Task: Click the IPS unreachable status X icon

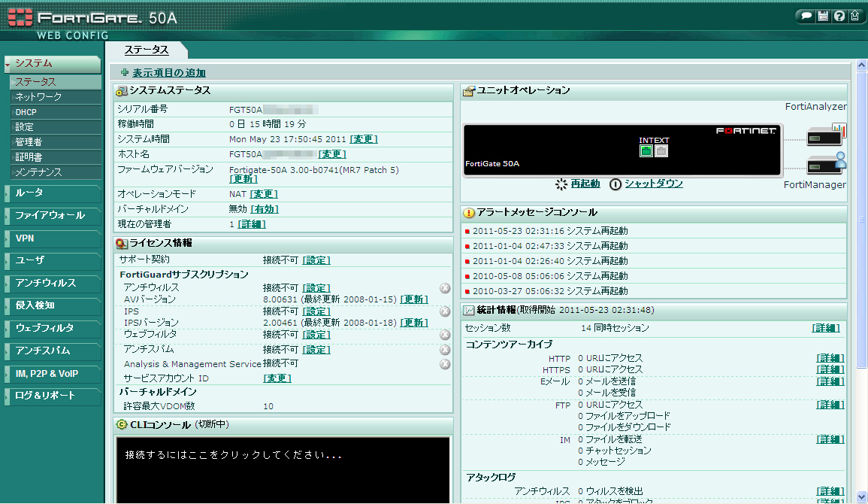Action: (445, 311)
